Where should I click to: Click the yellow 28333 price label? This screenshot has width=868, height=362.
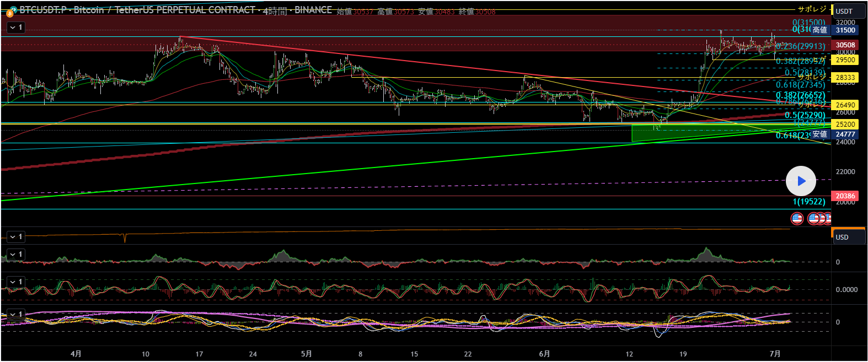click(845, 78)
